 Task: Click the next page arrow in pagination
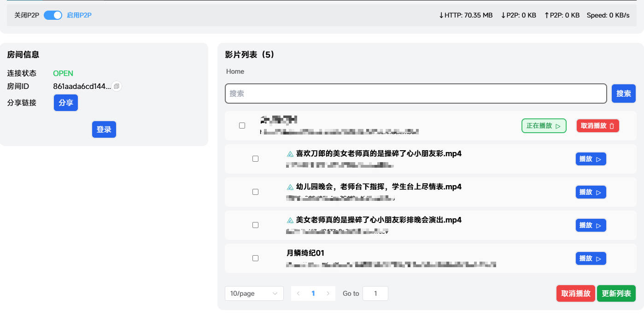[328, 293]
